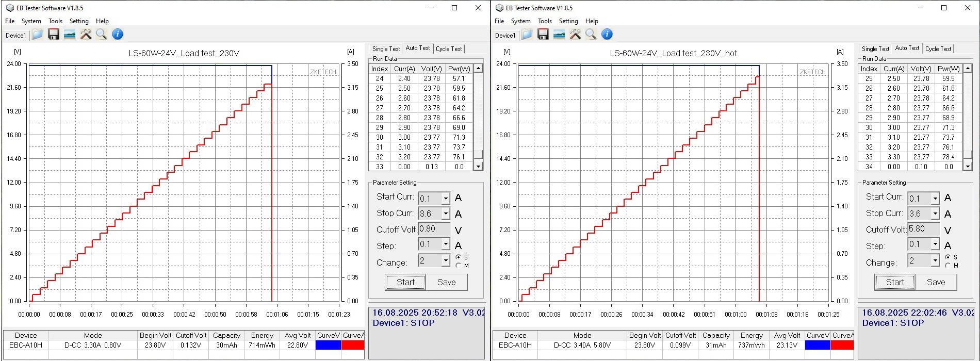This screenshot has width=980, height=361.
Task: Click the Cutoff Volt field showing 5.80
Action: [923, 229]
